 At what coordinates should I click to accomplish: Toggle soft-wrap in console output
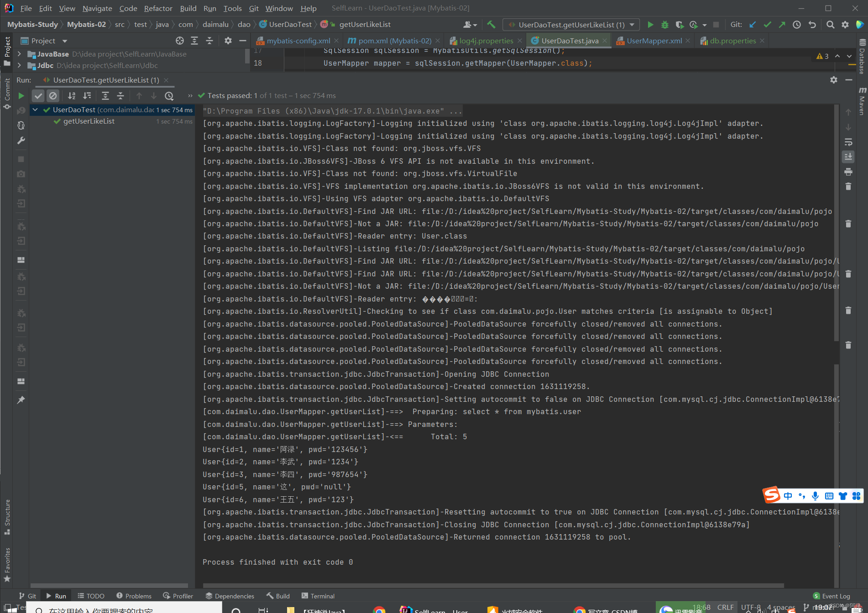(848, 142)
